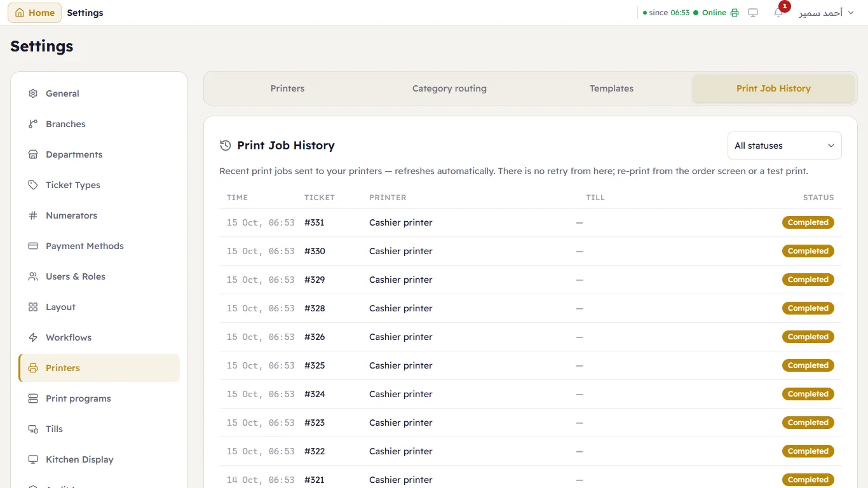Click the Kitchen Display monitor icon
The image size is (868, 488).
[x=33, y=459]
